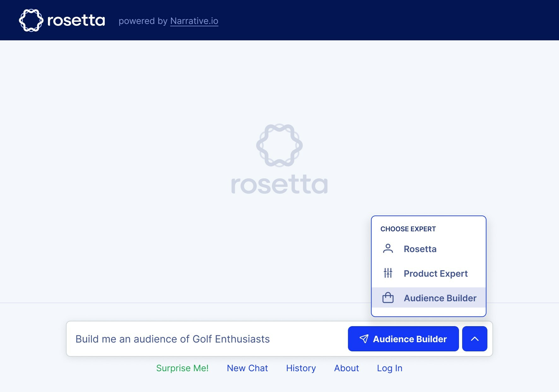
Task: Click the faded rosetta emblem in center
Action: pyautogui.click(x=279, y=145)
